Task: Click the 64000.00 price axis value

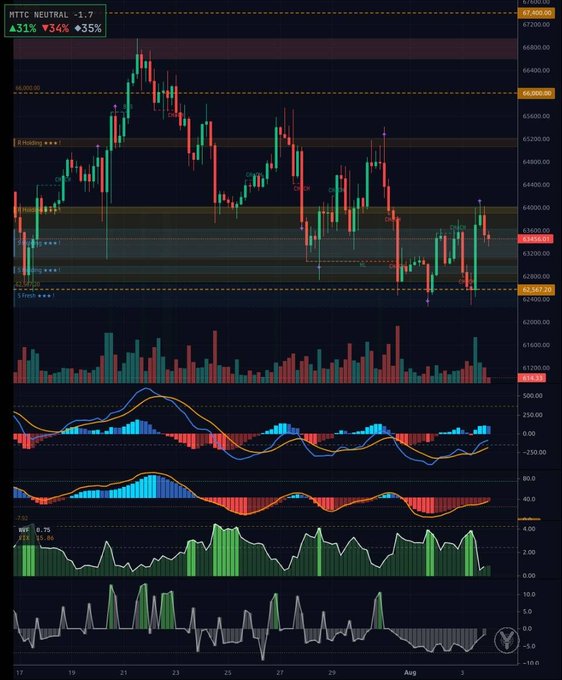Action: (536, 208)
